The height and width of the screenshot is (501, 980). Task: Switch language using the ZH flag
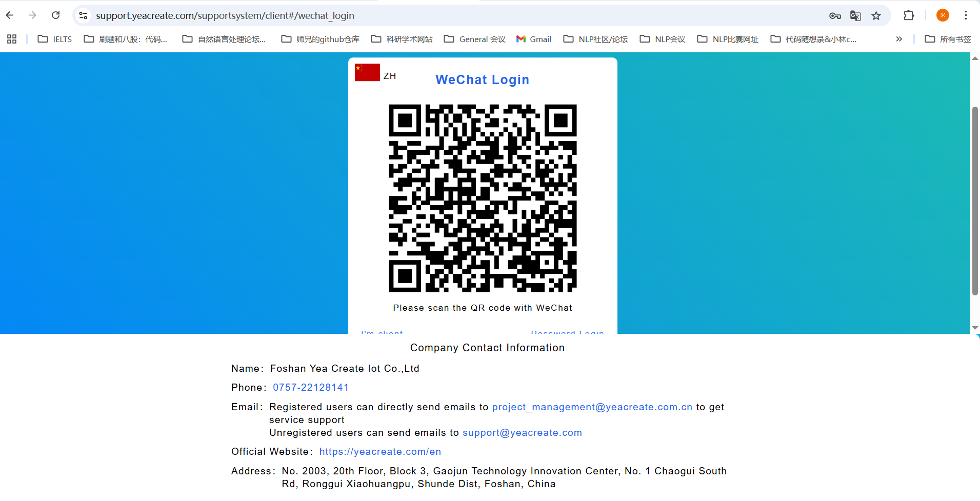tap(368, 73)
